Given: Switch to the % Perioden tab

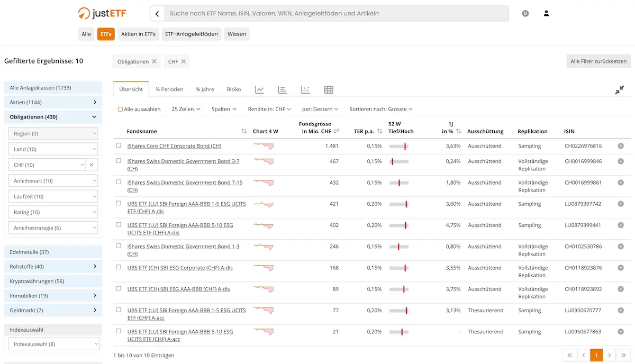Looking at the screenshot, I should coord(169,89).
